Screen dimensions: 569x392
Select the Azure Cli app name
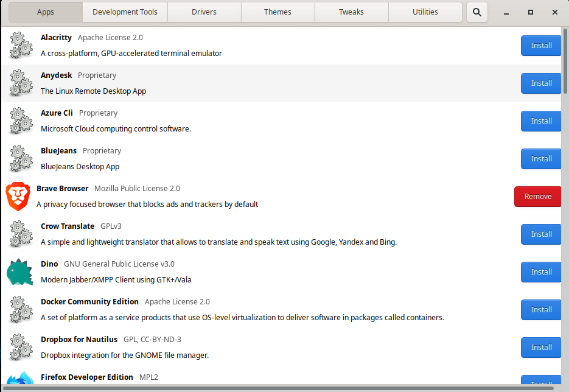click(57, 113)
